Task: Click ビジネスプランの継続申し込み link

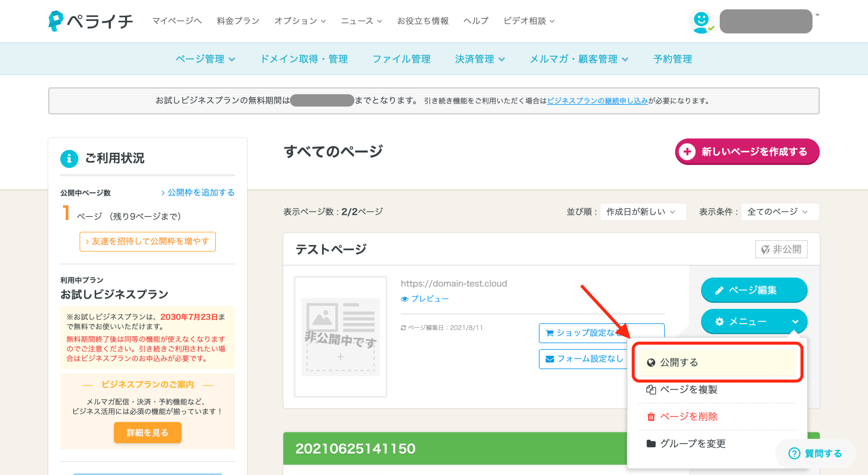Action: [x=598, y=101]
